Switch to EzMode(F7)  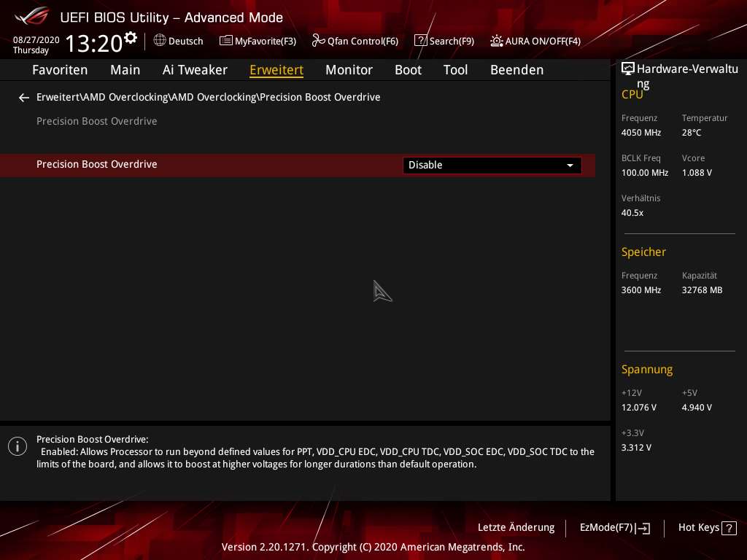[x=614, y=528]
